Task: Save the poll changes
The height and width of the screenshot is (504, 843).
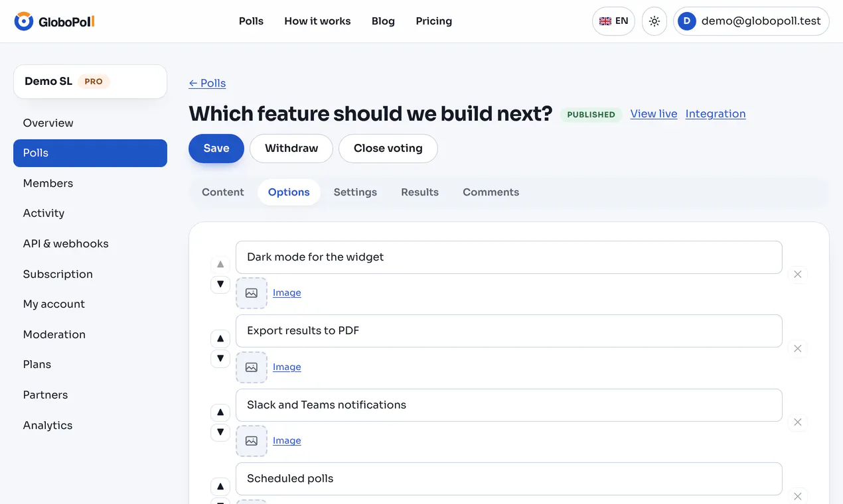Action: click(x=216, y=149)
